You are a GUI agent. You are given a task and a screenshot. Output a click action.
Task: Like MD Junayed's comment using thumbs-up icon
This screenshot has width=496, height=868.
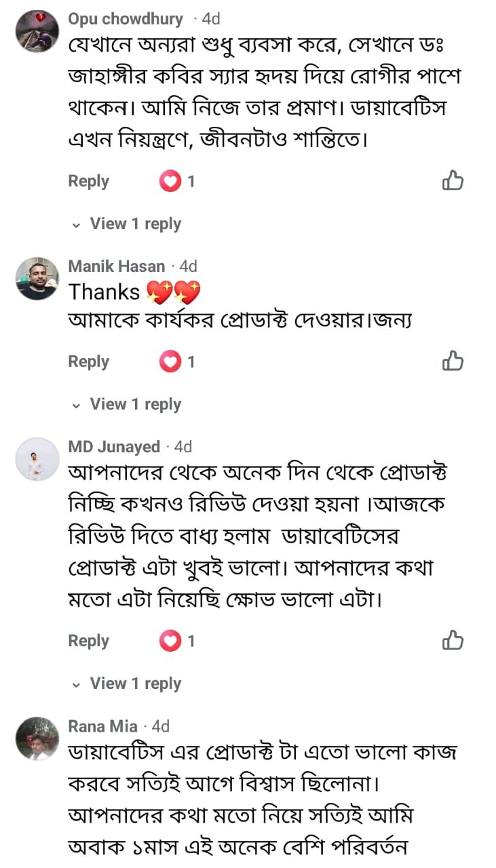pos(452,640)
